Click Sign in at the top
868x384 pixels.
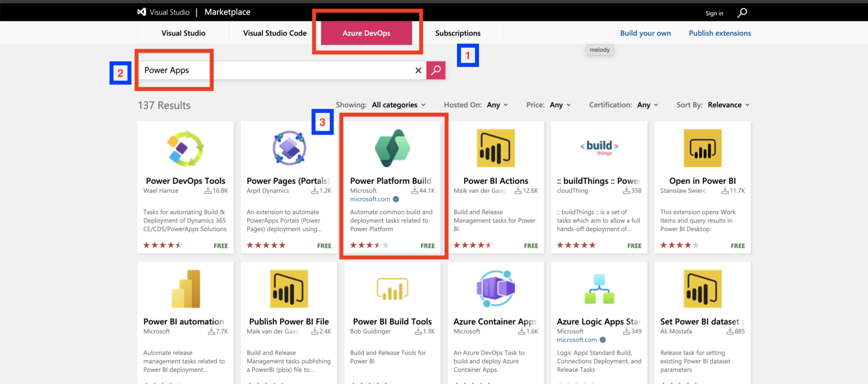[714, 13]
